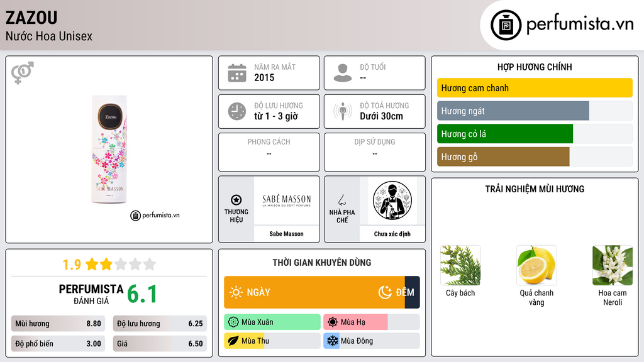This screenshot has width=644, height=362.
Task: Click the Độ phổ biến 3.00 score row
Action: click(58, 344)
